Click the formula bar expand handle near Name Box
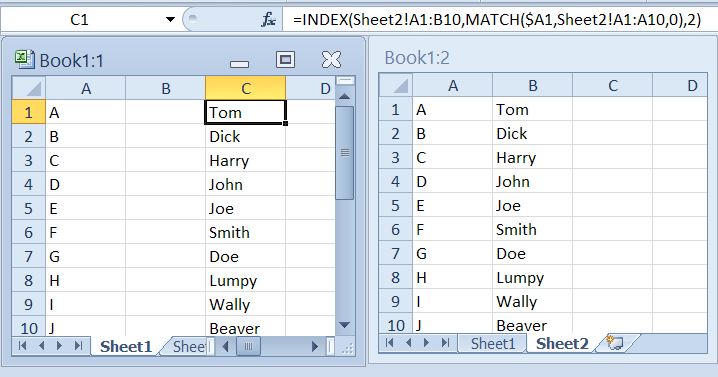 click(x=193, y=19)
